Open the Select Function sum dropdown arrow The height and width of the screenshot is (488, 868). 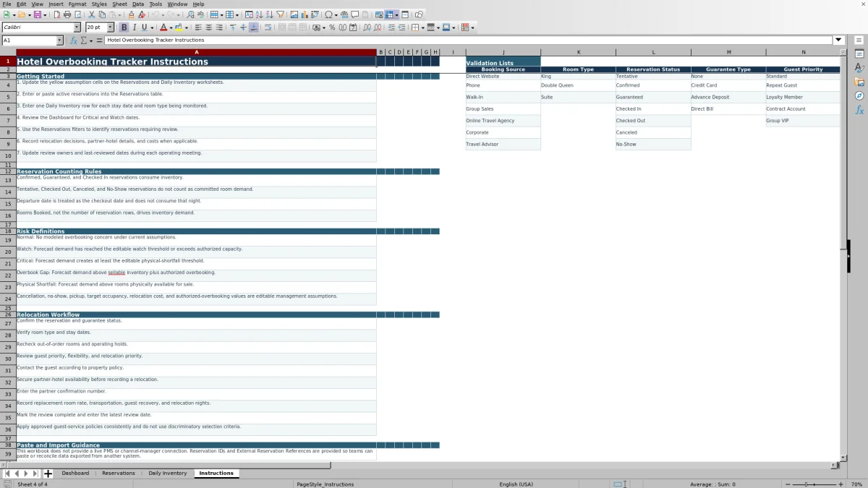tap(91, 40)
